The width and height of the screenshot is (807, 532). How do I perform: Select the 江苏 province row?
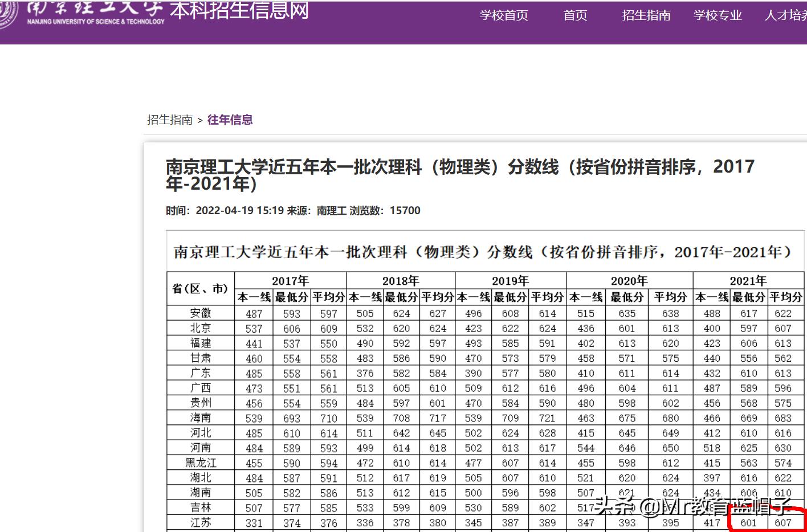(x=200, y=522)
